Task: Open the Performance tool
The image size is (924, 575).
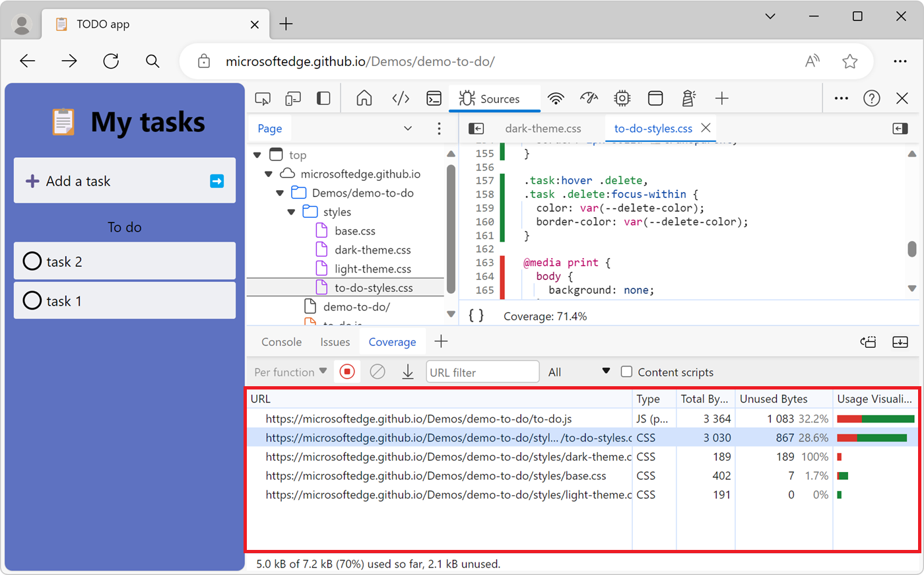Action: tap(589, 98)
